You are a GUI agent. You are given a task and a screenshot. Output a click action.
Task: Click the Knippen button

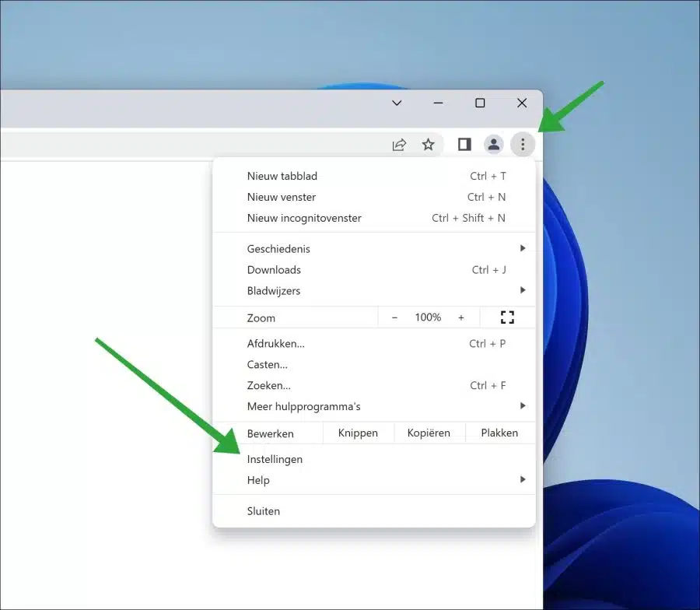coord(358,433)
